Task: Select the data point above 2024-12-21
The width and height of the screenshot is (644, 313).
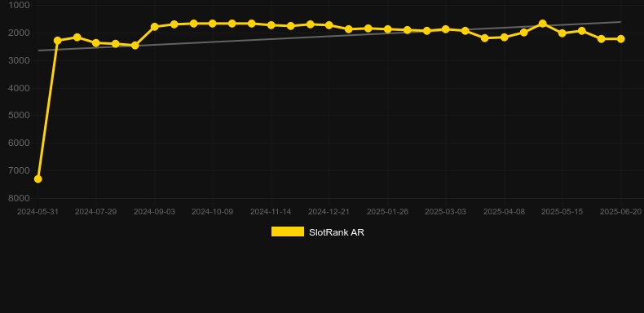Action: click(x=329, y=25)
